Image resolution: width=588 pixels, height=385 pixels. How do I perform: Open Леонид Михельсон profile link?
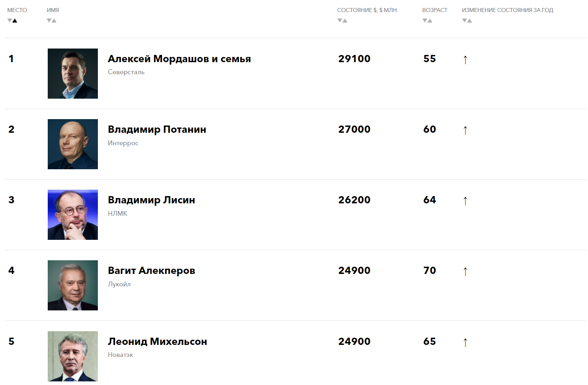157,342
